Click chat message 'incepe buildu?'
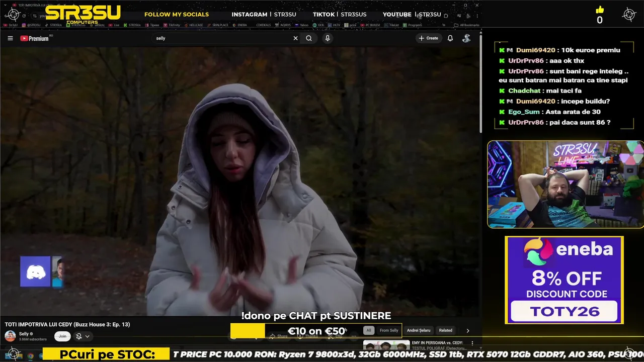 (585, 102)
